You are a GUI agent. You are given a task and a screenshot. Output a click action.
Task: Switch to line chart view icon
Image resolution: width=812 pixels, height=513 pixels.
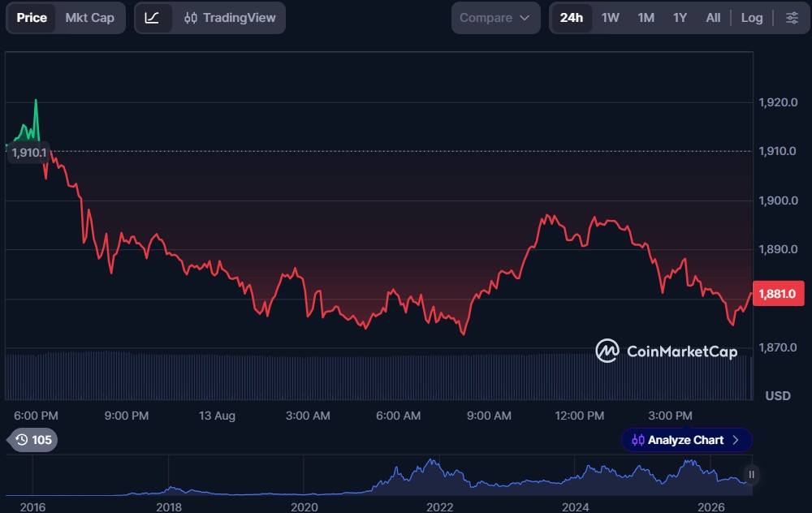pos(153,18)
